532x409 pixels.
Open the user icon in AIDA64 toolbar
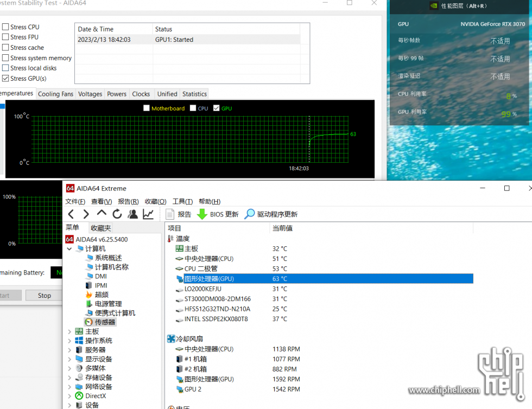pos(132,214)
